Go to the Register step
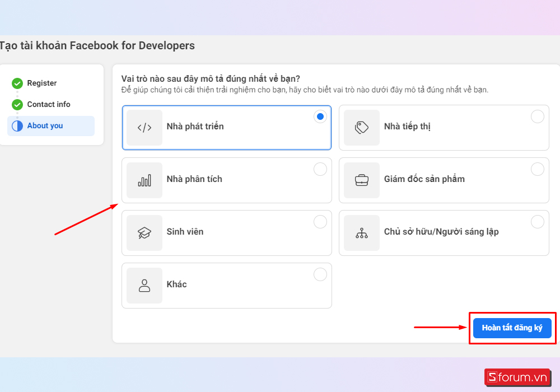Viewport: 560px width, 392px height. click(x=42, y=83)
